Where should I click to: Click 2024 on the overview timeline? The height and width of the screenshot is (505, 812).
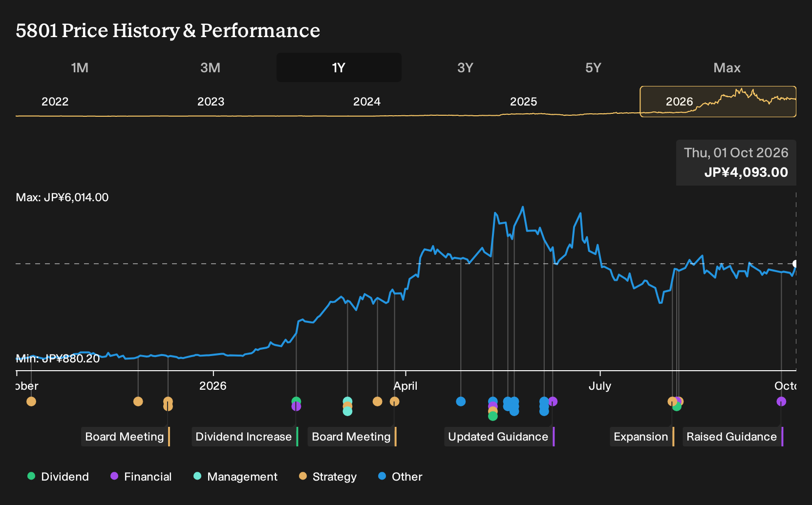click(x=367, y=102)
